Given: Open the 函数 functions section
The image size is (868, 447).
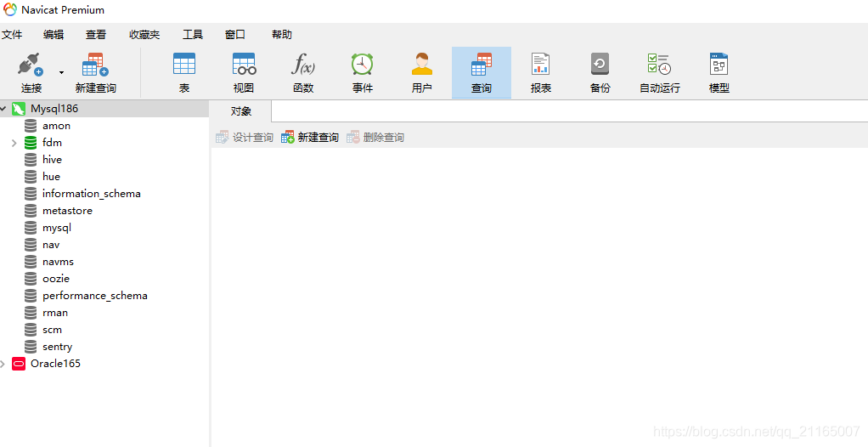Looking at the screenshot, I should point(303,72).
